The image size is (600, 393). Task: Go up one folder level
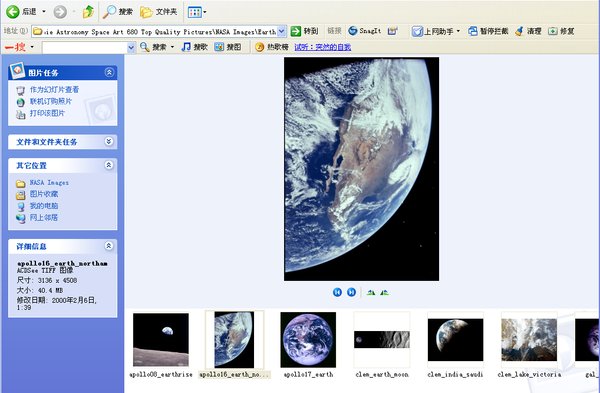pos(88,12)
